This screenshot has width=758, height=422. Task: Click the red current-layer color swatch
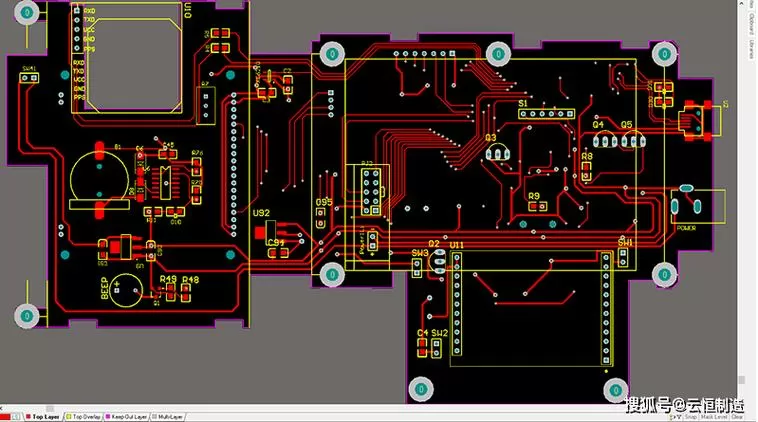pyautogui.click(x=5, y=417)
